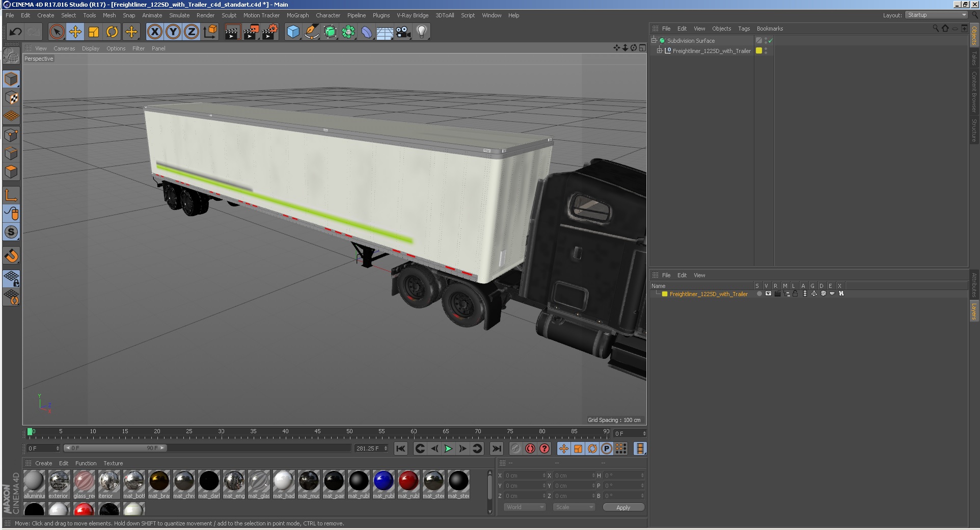Click the Undo arrow icon
Image resolution: width=980 pixels, height=530 pixels.
coord(16,32)
